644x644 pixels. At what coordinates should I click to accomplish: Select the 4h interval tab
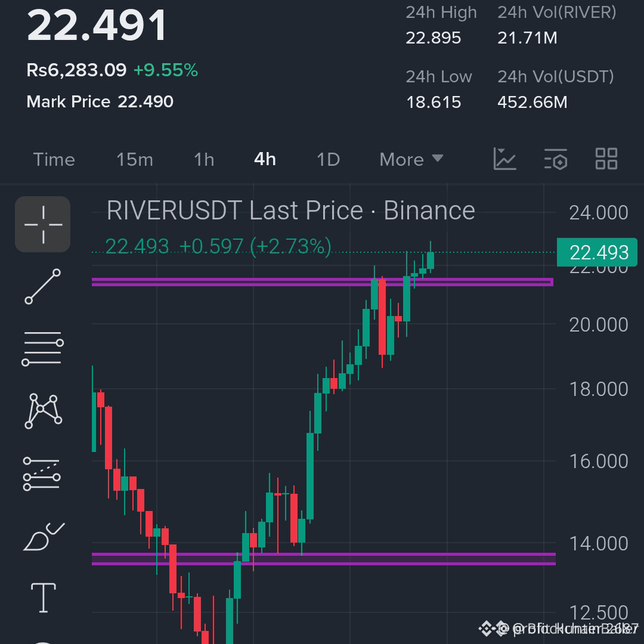click(265, 159)
